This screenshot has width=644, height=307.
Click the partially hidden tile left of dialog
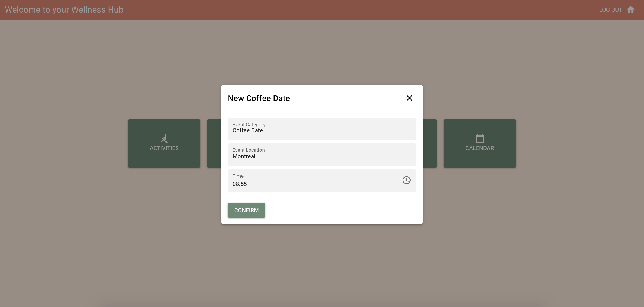point(214,143)
